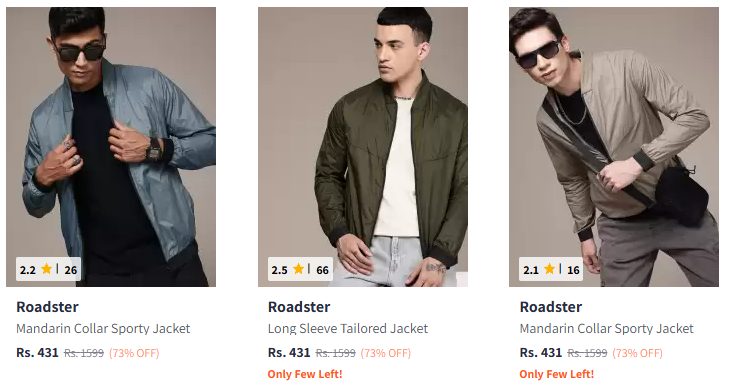Select Roadster brand name of middle product

coord(299,307)
